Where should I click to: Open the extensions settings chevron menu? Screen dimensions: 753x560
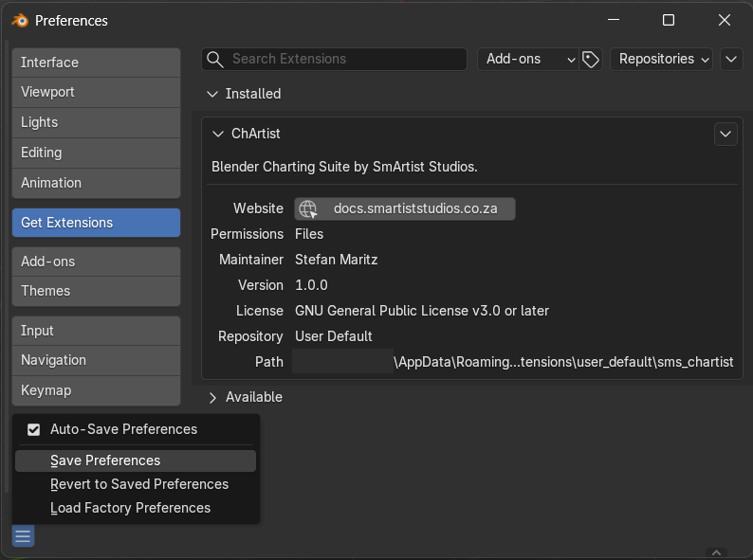[x=731, y=59]
